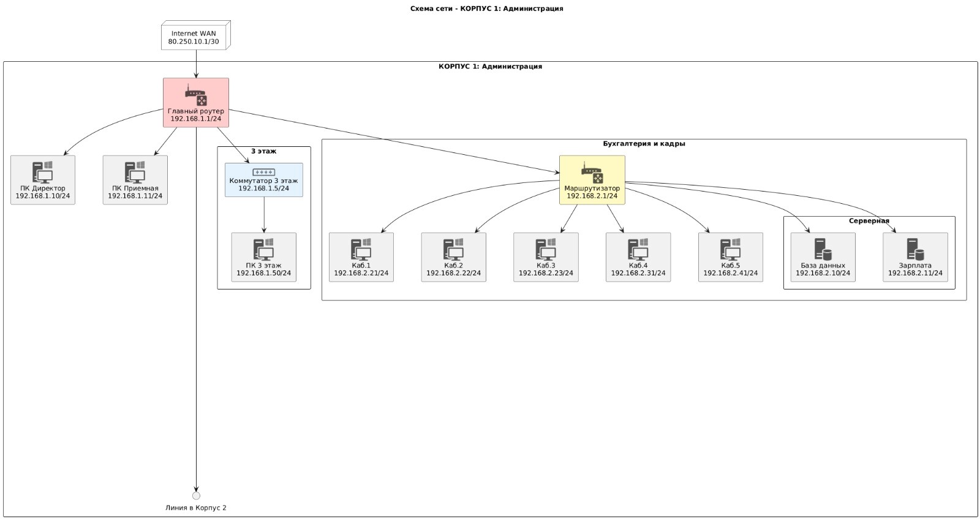Select the Каб.2 workstation icon
This screenshot has width=980, height=519.
[453, 249]
